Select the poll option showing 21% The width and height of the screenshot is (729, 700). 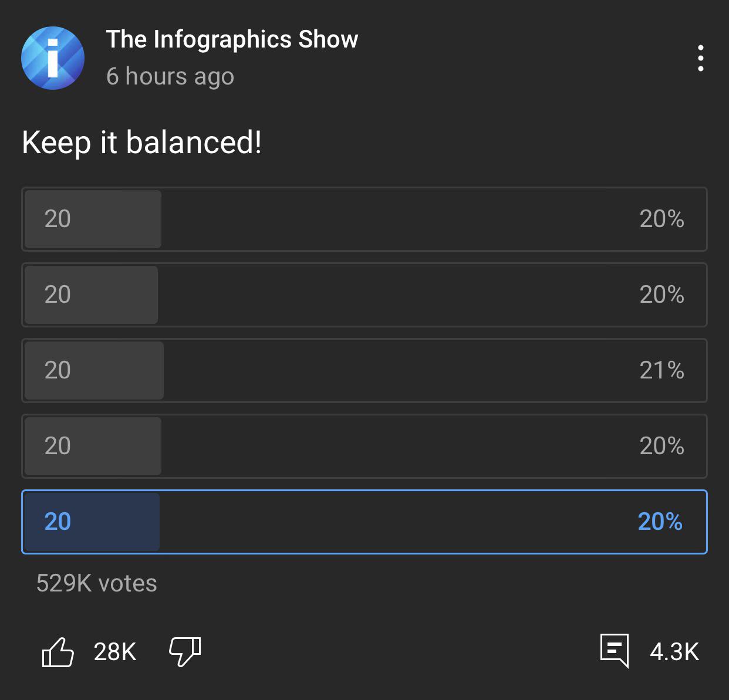[x=365, y=370]
